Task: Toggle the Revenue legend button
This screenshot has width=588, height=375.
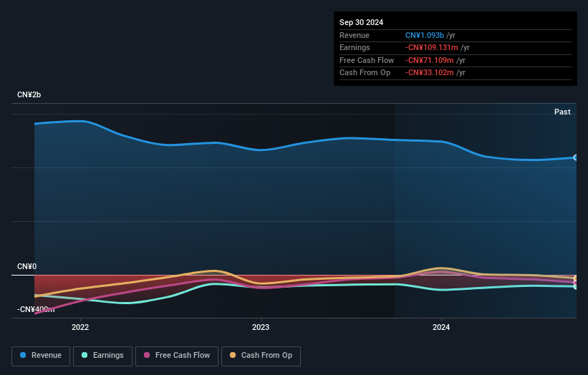Action: 41,356
